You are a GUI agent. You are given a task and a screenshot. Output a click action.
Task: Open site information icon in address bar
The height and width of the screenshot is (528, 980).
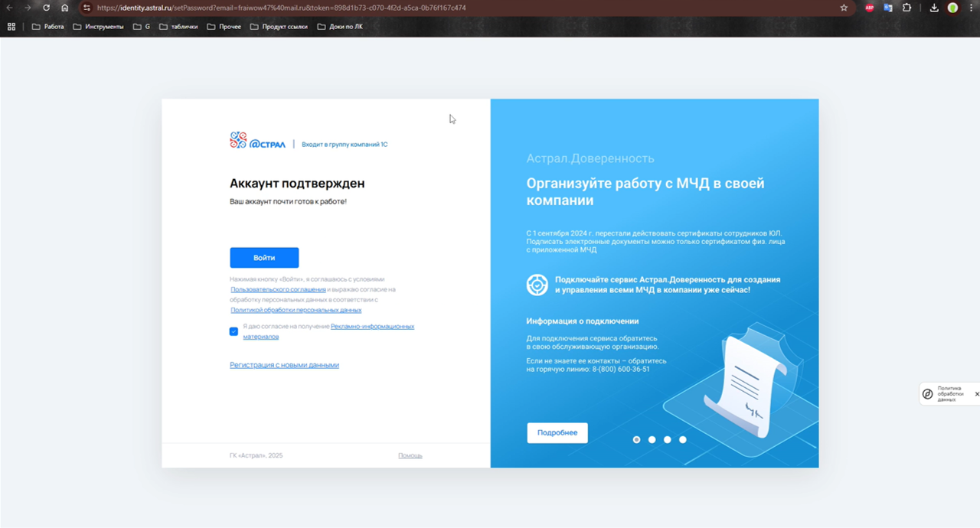tap(87, 8)
